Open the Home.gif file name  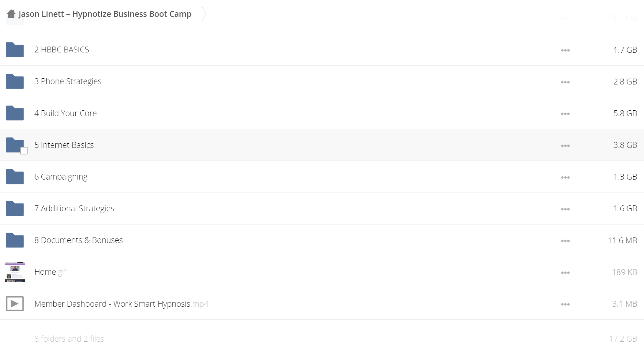50,272
